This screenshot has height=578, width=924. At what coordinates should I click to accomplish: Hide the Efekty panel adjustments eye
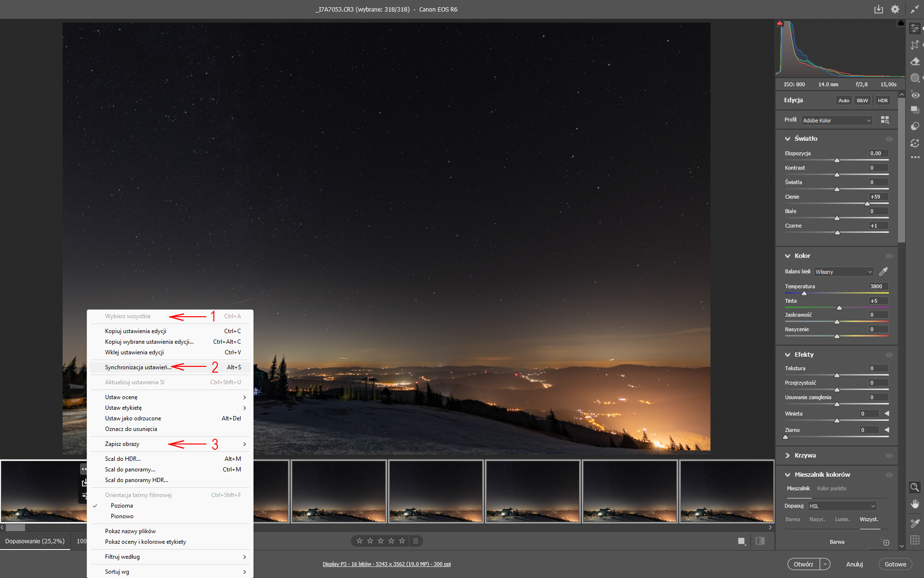[x=889, y=354]
